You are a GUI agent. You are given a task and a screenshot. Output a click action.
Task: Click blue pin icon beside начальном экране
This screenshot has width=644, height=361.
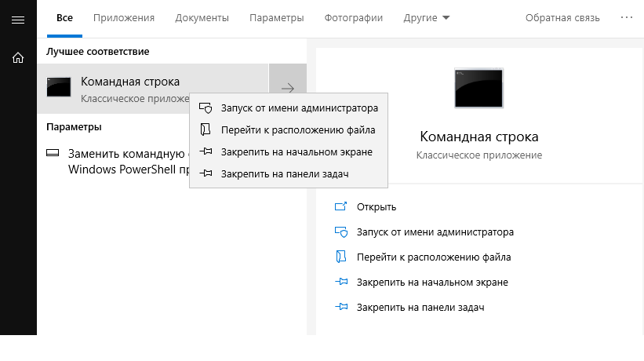coord(341,282)
